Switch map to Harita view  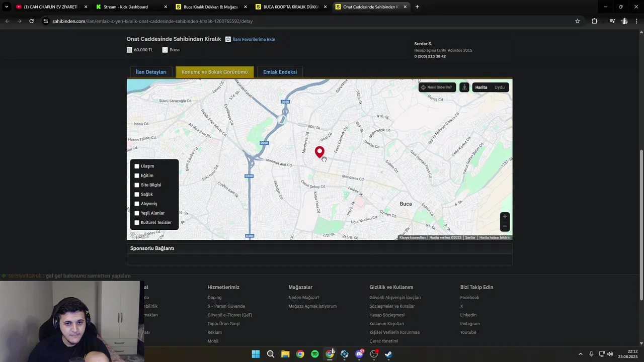click(481, 87)
